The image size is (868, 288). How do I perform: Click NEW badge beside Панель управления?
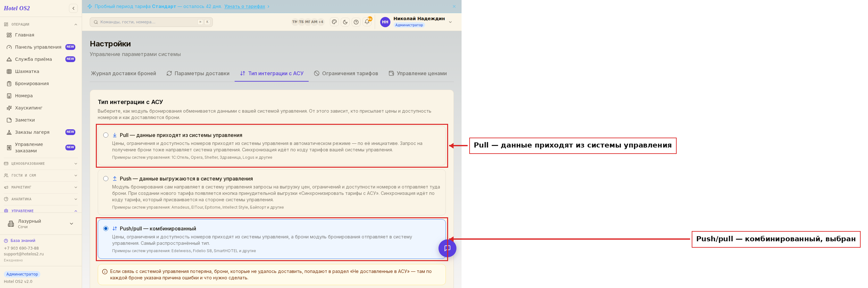(70, 47)
